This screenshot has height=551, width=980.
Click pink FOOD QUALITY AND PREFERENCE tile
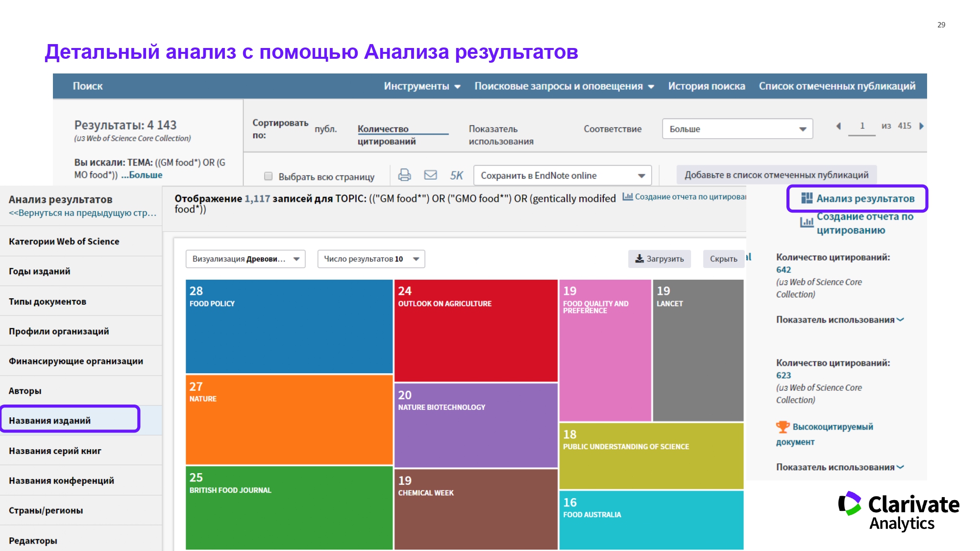pos(605,350)
